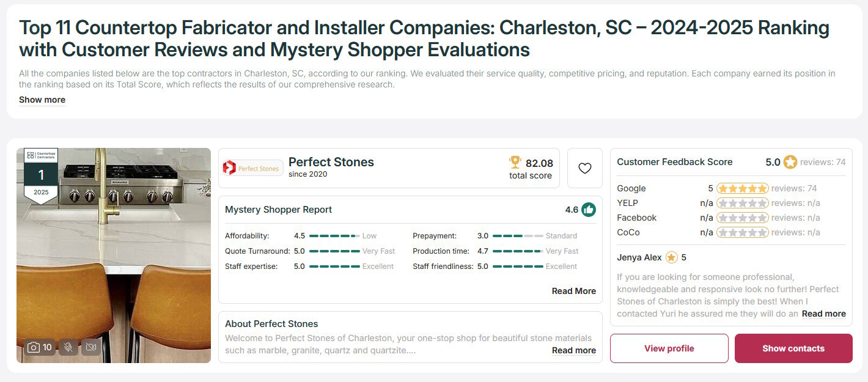Click the Affordability "Low" label
This screenshot has width=868, height=382.
(x=369, y=236)
